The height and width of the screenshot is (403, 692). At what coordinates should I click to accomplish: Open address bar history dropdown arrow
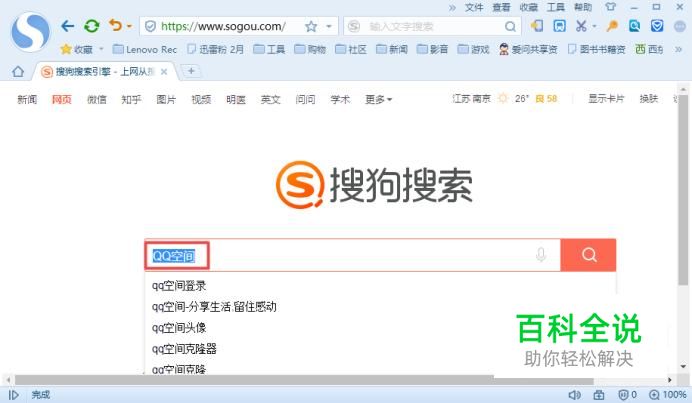pyautogui.click(x=329, y=26)
